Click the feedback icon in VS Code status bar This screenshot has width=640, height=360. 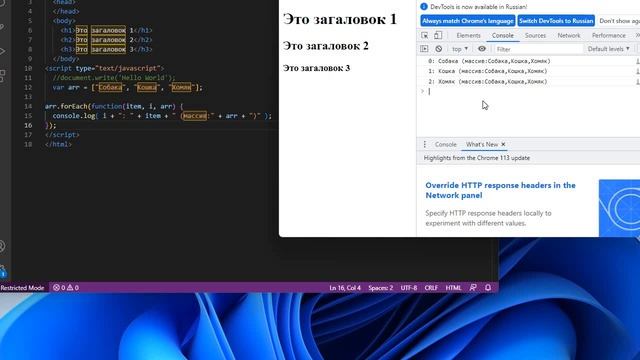point(473,288)
